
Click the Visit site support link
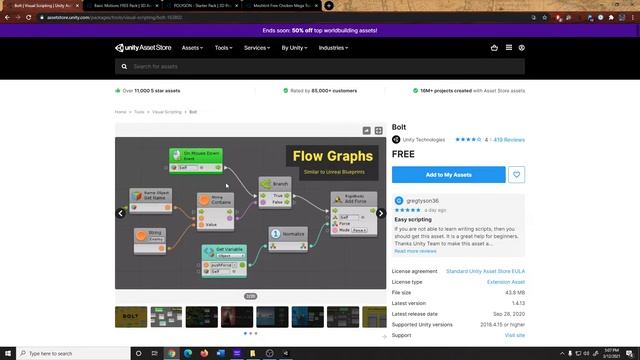point(515,335)
